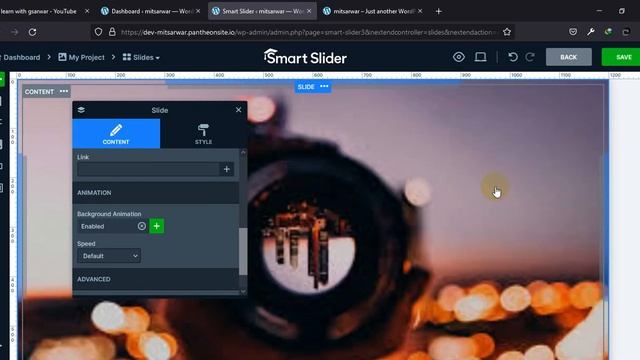This screenshot has height=360, width=640.
Task: Switch to the STYLE tab
Action: pyautogui.click(x=203, y=134)
